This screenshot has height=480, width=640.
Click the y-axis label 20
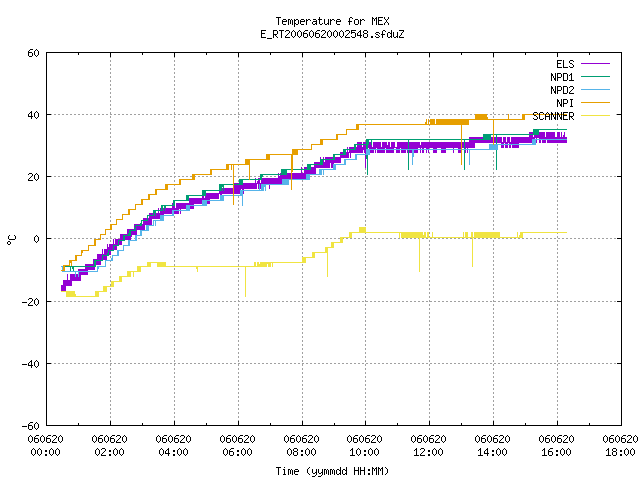(33, 178)
